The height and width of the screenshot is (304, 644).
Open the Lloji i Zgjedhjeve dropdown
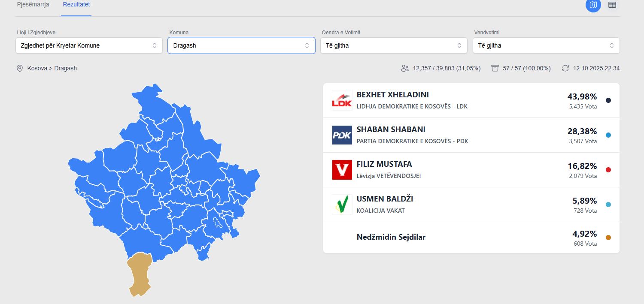tap(89, 45)
